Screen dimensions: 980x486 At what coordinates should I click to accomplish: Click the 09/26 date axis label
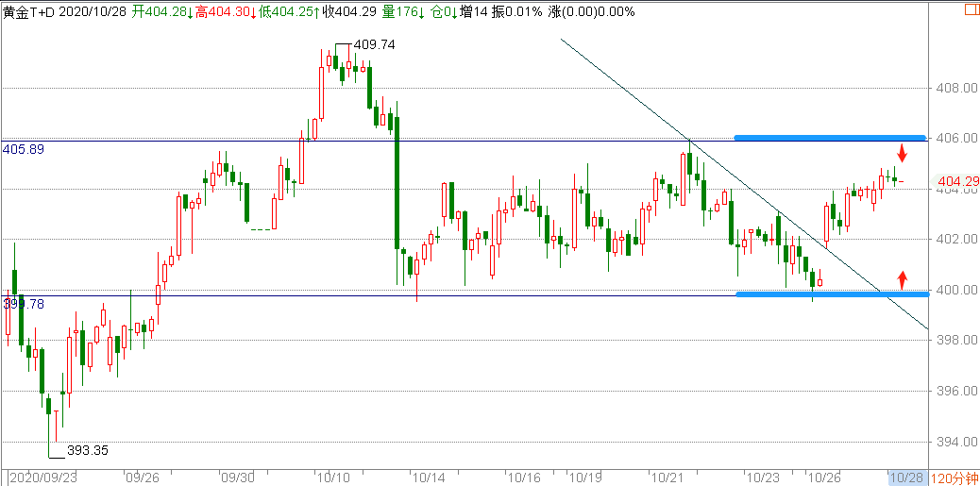coord(142,478)
